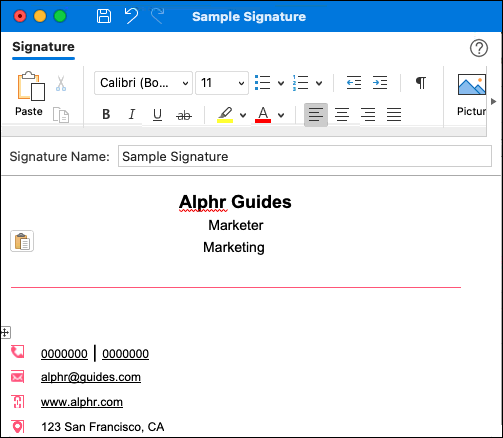Click the pink location pin icon
The image size is (503, 438).
(18, 427)
